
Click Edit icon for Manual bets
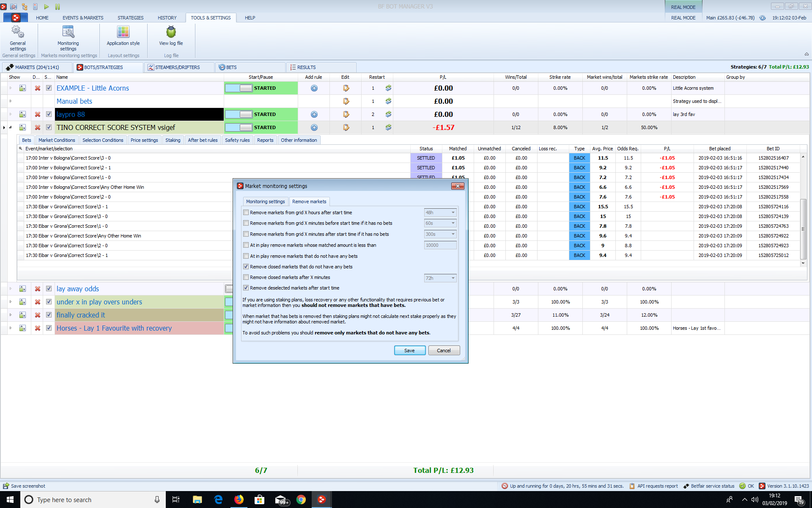tap(346, 101)
